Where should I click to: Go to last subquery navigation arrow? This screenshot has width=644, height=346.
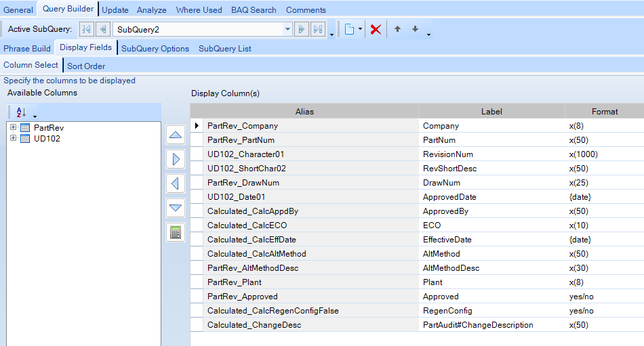coord(317,30)
